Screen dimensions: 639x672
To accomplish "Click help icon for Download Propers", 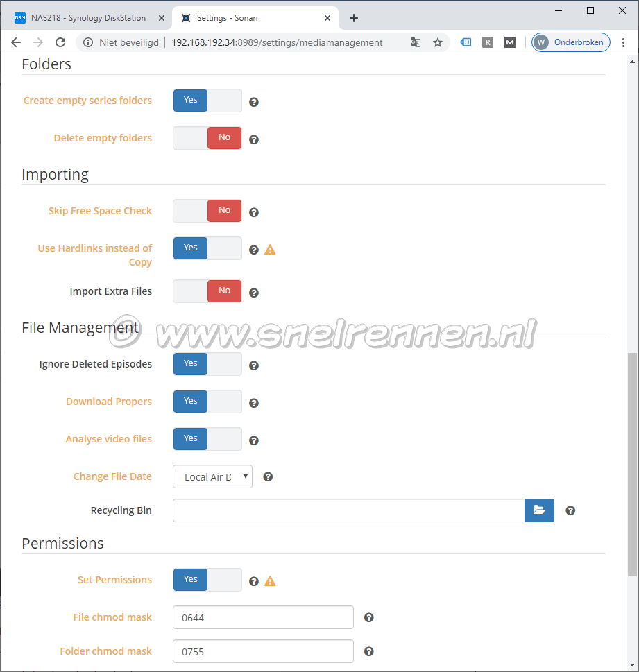I will pos(254,404).
